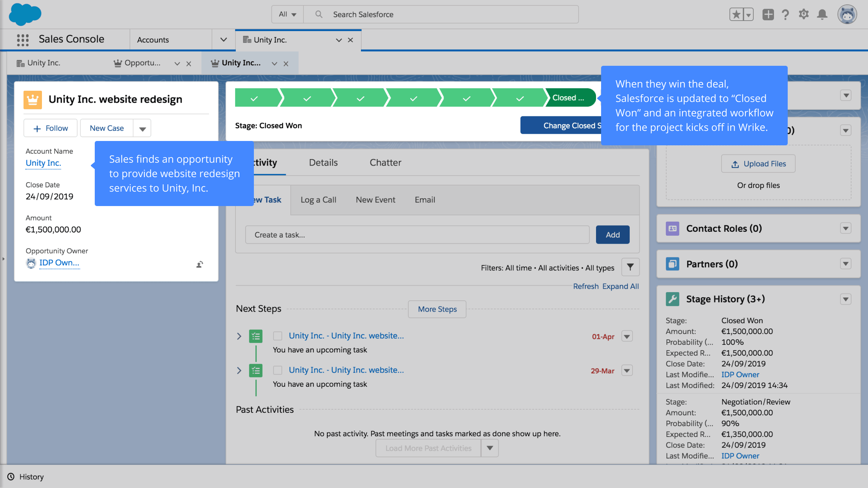Click the first completed path stage
Image resolution: width=868 pixels, height=488 pixels.
point(256,98)
